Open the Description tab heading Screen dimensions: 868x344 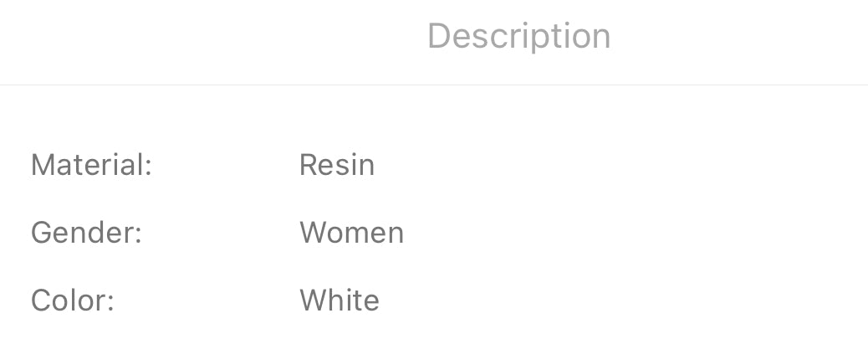pyautogui.click(x=518, y=37)
